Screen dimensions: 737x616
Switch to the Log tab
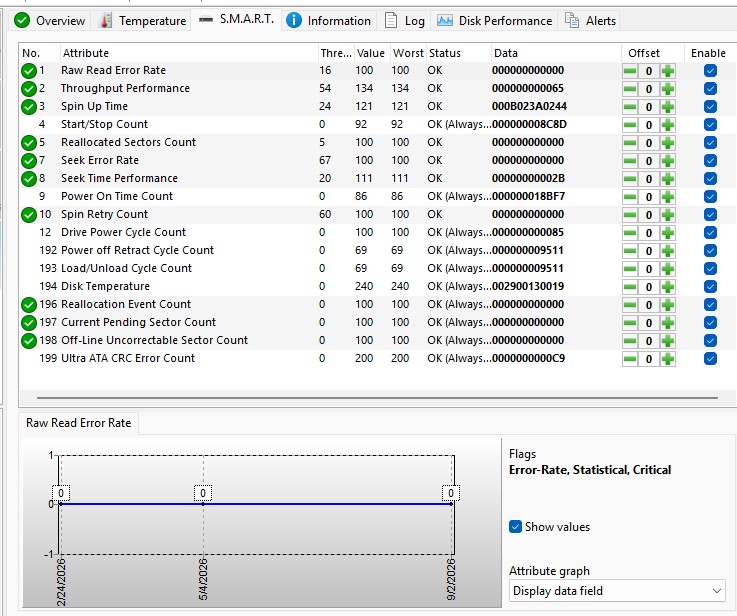(x=404, y=21)
